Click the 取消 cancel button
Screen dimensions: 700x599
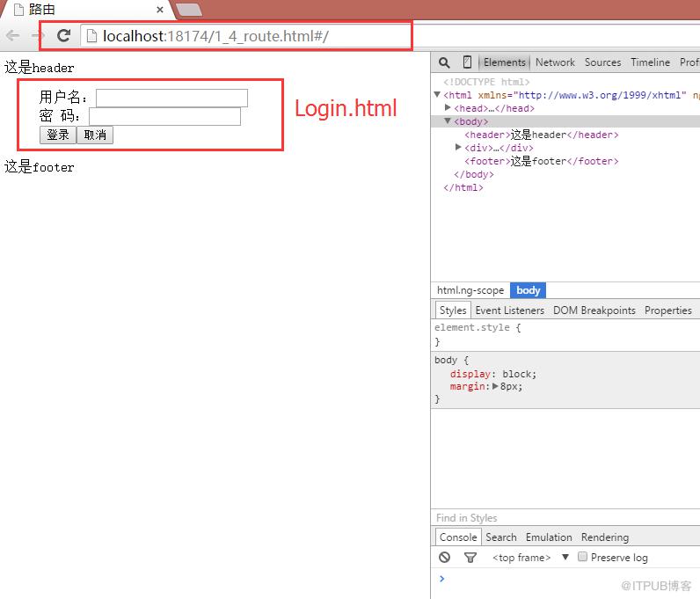click(x=95, y=135)
